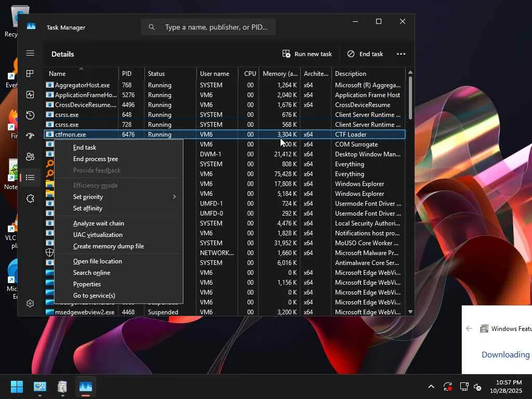532x399 pixels.
Task: Choose End process tree from context menu
Action: (96, 159)
